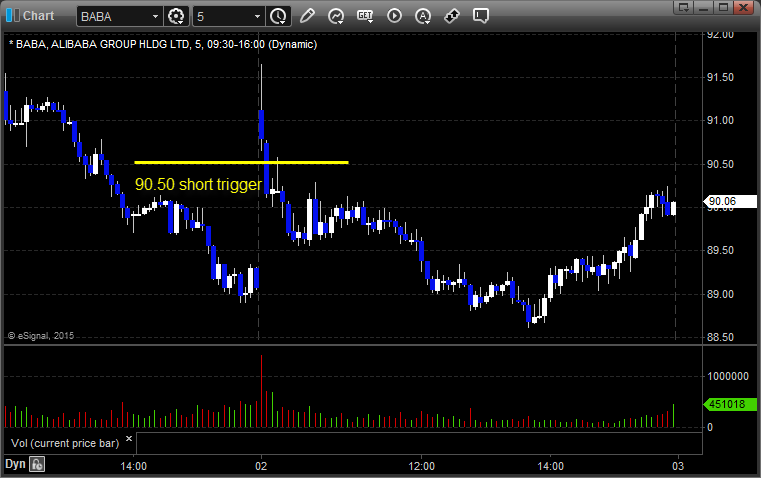Expand the BABA symbol dropdown
This screenshot has width=761, height=478.
pyautogui.click(x=155, y=16)
